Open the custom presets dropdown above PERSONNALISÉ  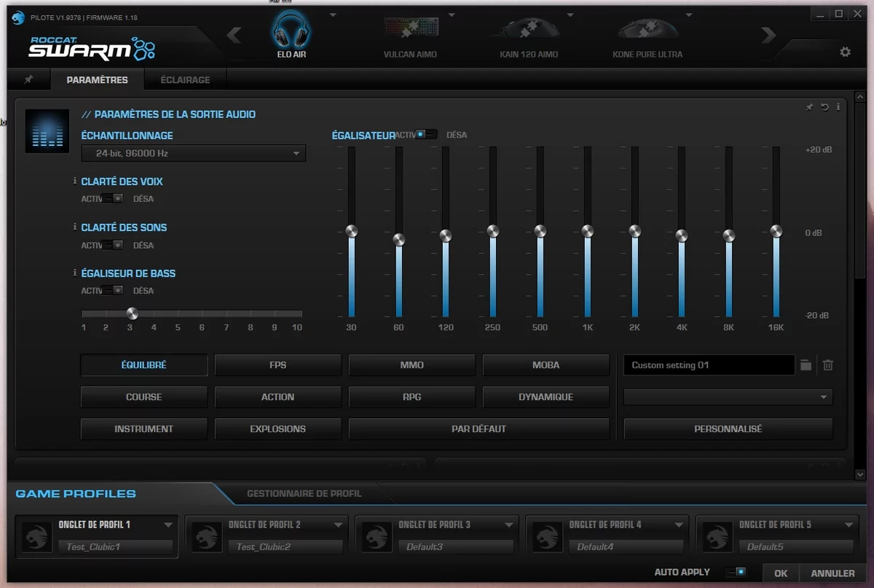728,397
